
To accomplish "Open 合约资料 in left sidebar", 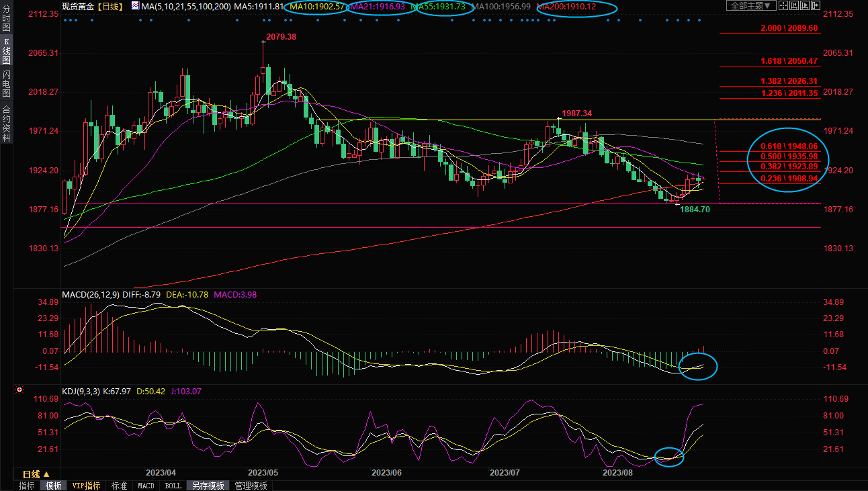I will click(x=6, y=123).
